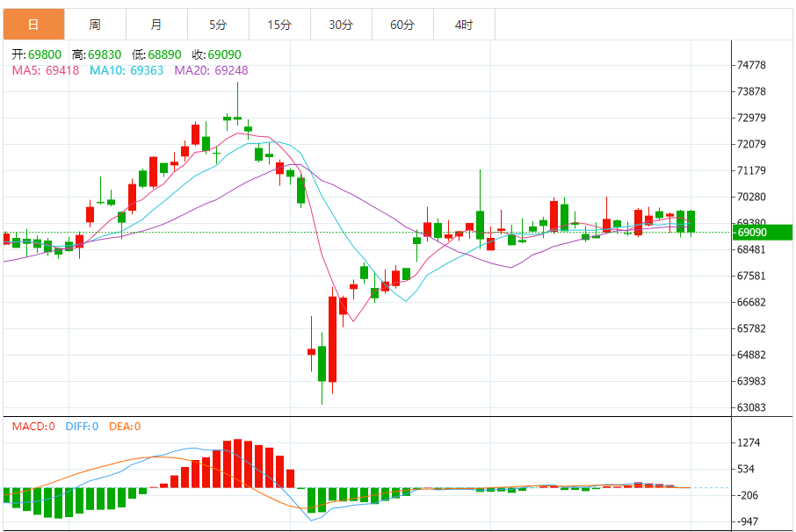Click the tallest red candle near the chart low
This screenshot has height=532, width=796.
coord(332,339)
